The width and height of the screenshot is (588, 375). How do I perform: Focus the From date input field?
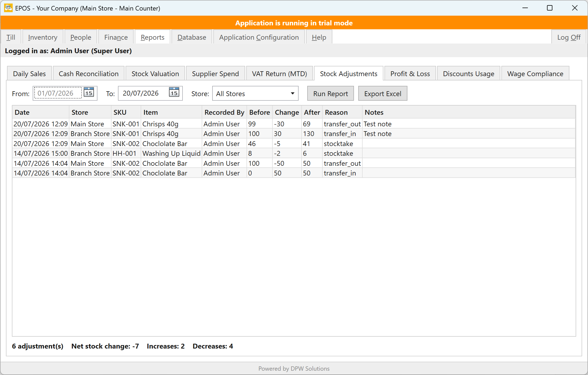point(58,93)
